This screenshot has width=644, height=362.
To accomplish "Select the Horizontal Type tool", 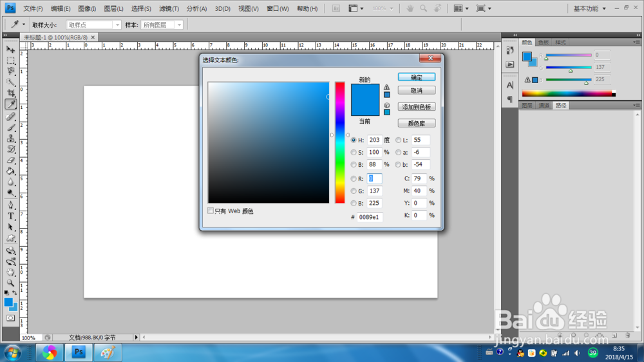I will 11,216.
